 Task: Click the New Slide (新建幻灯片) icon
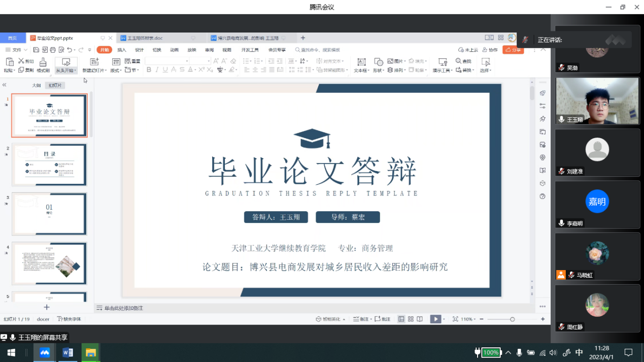[94, 62]
